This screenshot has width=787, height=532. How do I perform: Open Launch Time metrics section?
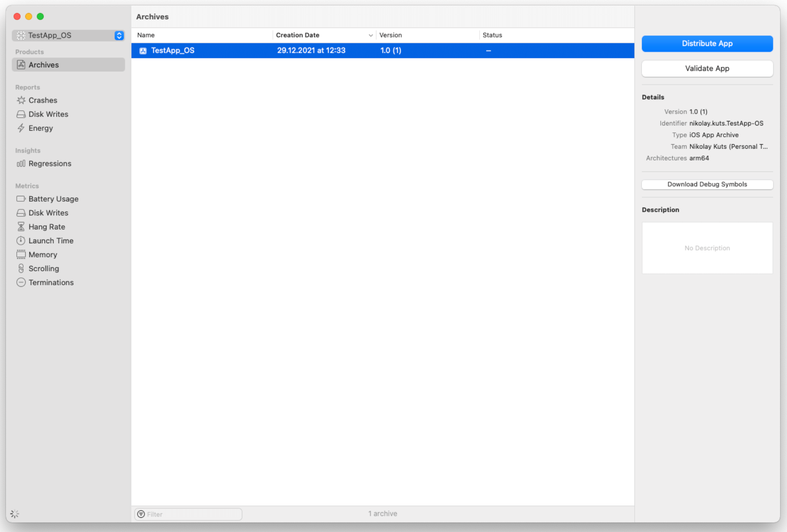click(51, 240)
